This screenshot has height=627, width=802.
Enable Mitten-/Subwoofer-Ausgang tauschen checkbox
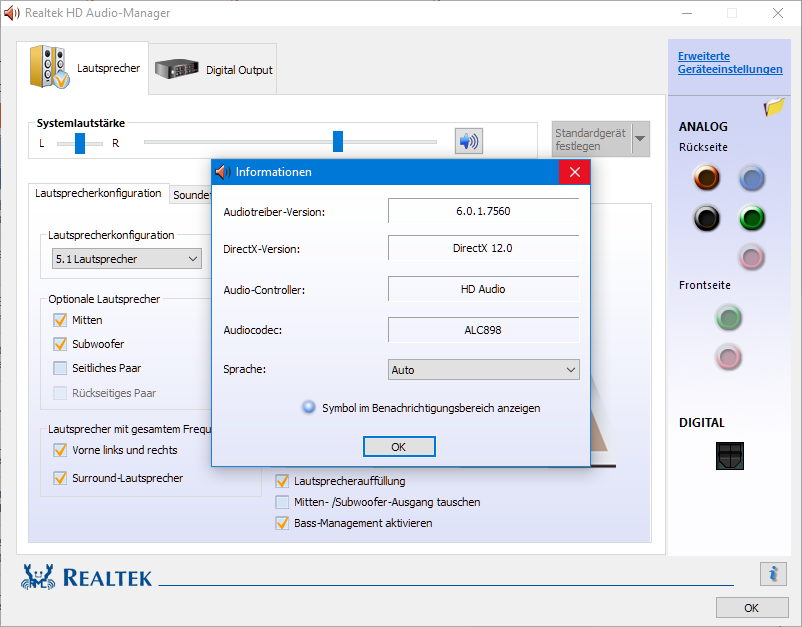click(x=282, y=502)
